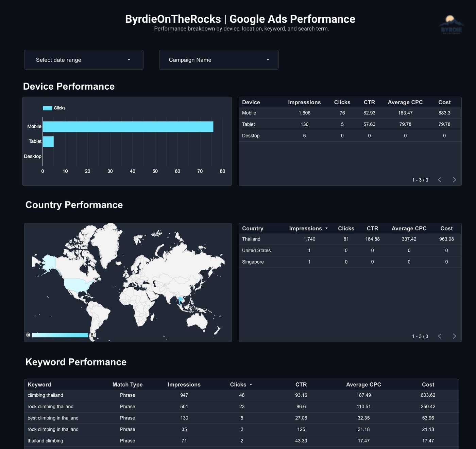Select the Desktop row in Device table
The height and width of the screenshot is (449, 476).
pyautogui.click(x=350, y=136)
